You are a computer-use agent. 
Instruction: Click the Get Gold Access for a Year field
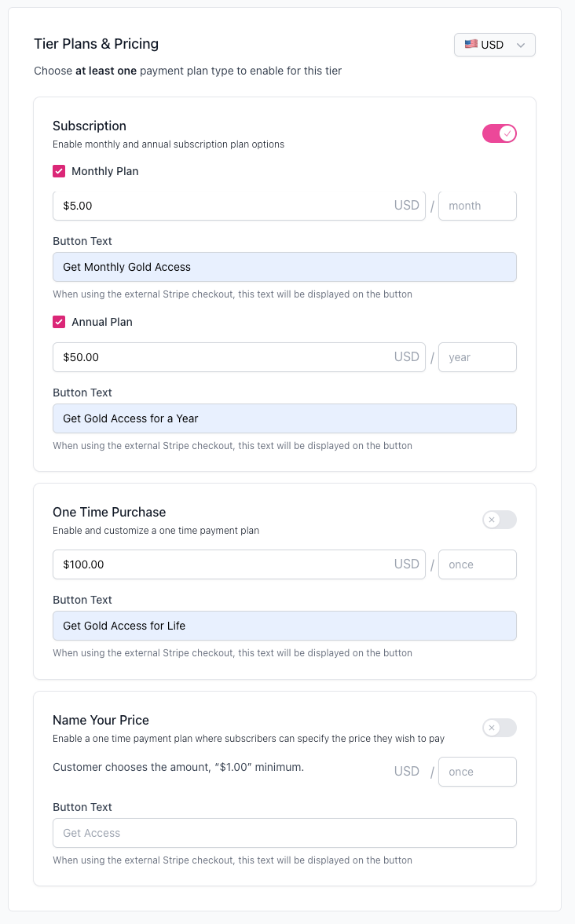point(284,418)
